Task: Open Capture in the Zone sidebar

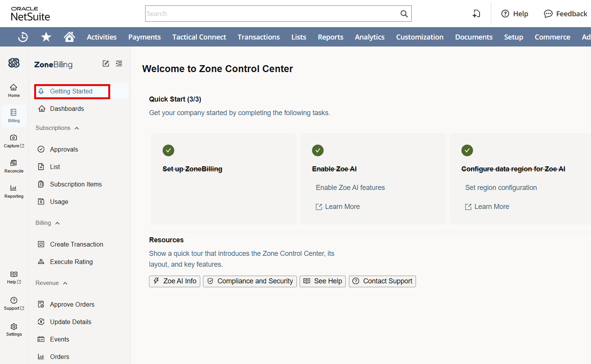Action: point(14,141)
